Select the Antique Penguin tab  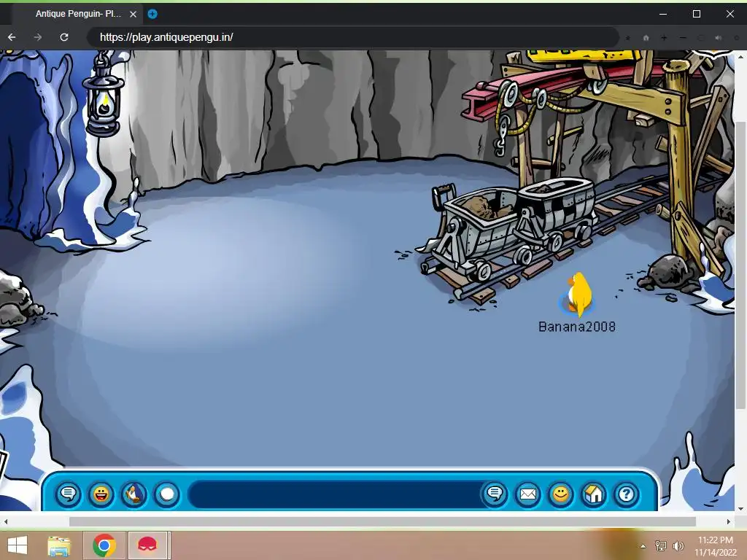[79, 14]
